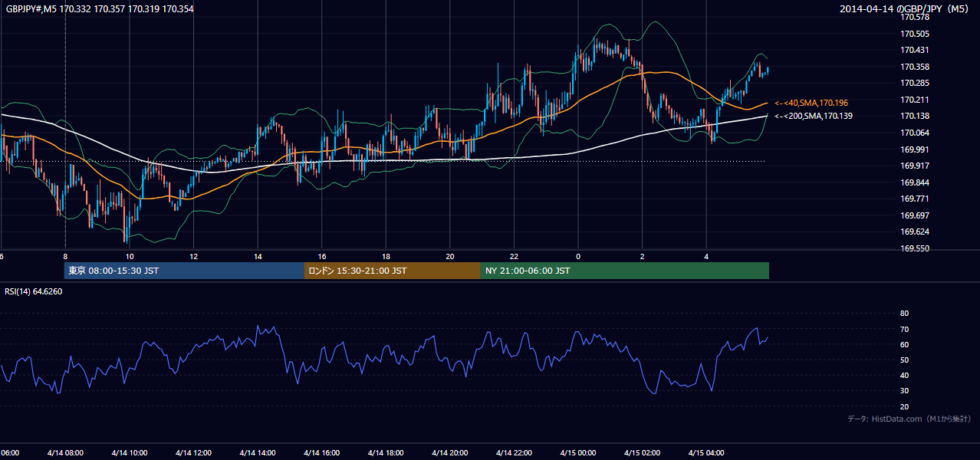
Task: Click the 4/14 16:00 bottom date label
Action: [x=321, y=452]
